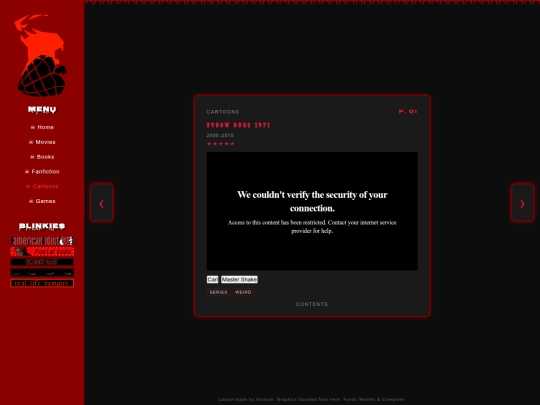Screen dimensions: 540x405
Task: Click the black blinkie with white swooshes
Action: 42,273
